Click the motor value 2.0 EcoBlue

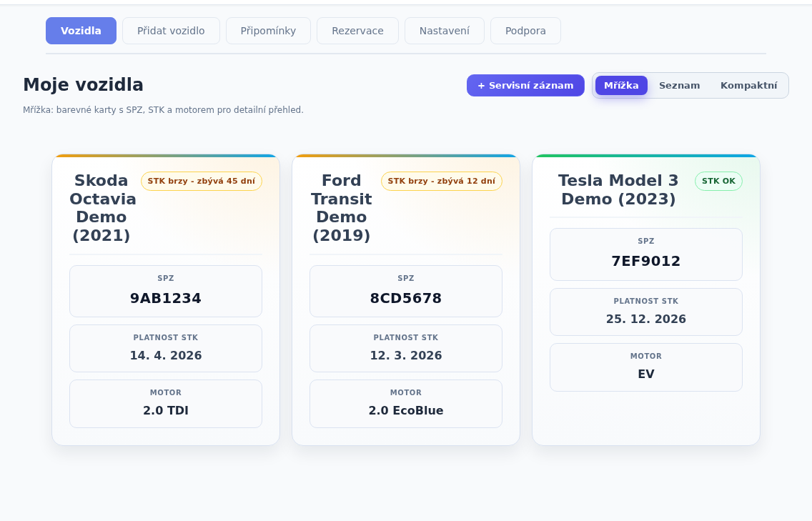(x=406, y=411)
